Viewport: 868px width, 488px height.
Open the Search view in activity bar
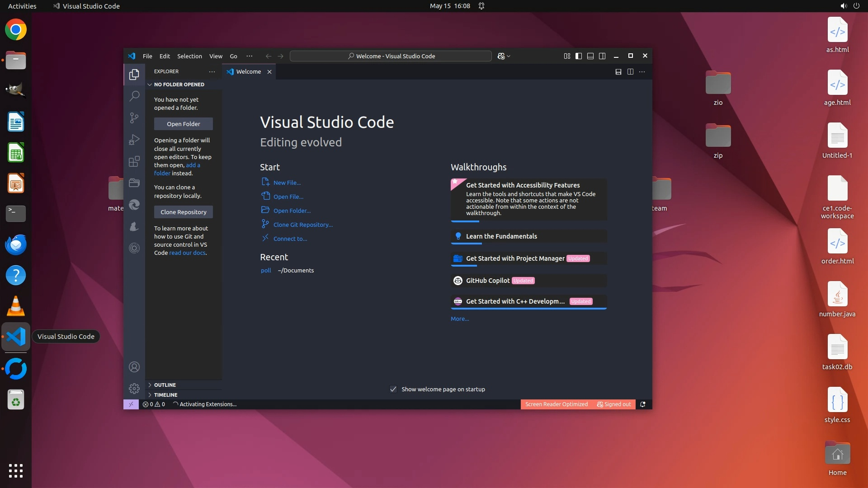[x=134, y=96]
